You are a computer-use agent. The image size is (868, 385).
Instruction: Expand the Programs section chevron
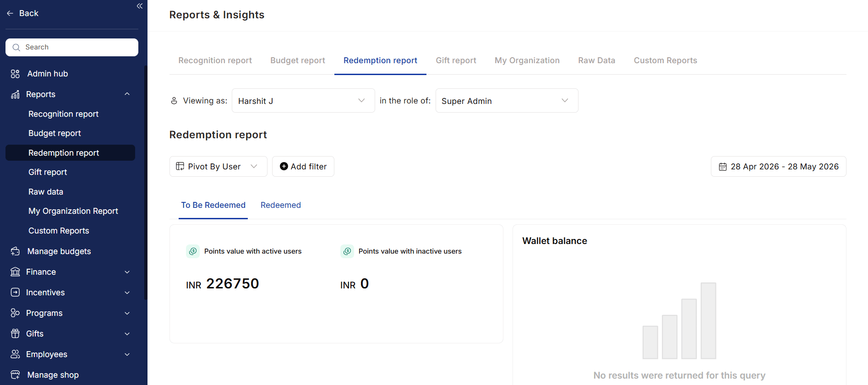tap(127, 313)
